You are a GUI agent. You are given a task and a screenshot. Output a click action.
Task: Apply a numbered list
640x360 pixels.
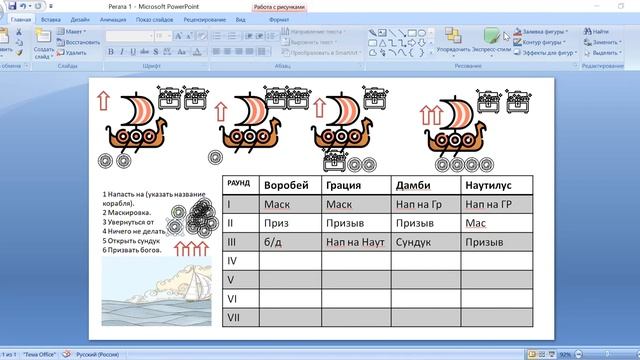click(x=233, y=36)
